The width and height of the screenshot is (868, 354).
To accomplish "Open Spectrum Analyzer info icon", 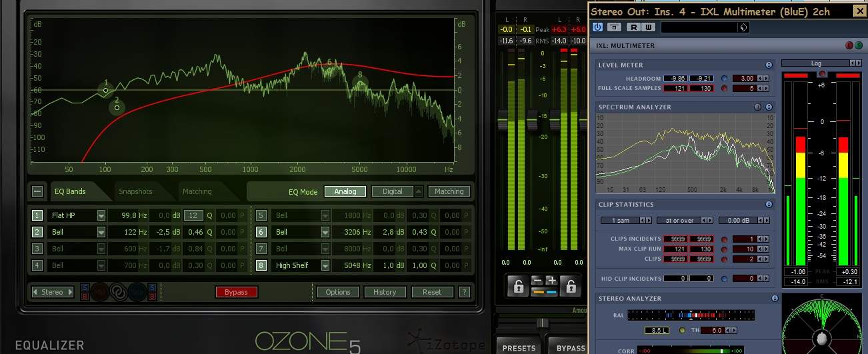I will 769,107.
